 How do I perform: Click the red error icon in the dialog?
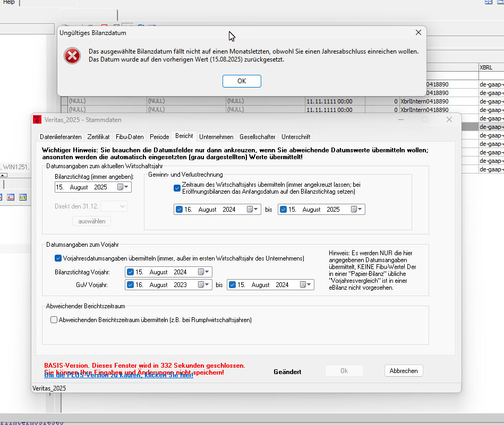[x=72, y=56]
